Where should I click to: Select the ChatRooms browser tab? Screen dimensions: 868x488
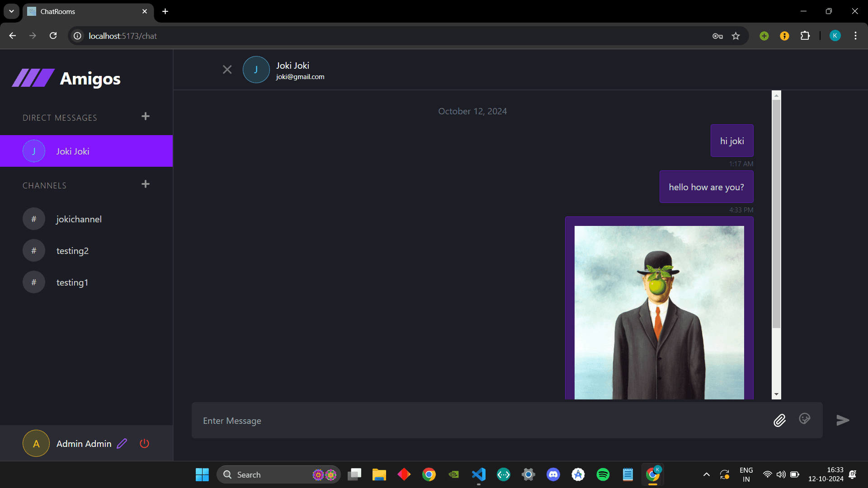(x=88, y=11)
